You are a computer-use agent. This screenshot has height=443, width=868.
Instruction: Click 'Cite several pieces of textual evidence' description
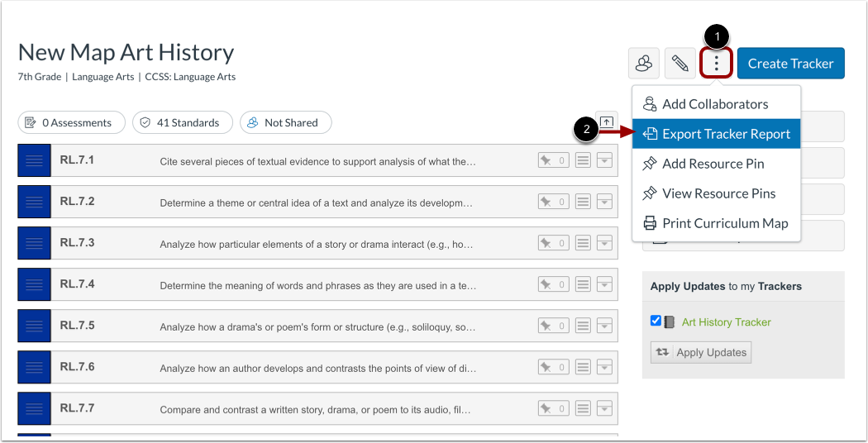pos(317,162)
